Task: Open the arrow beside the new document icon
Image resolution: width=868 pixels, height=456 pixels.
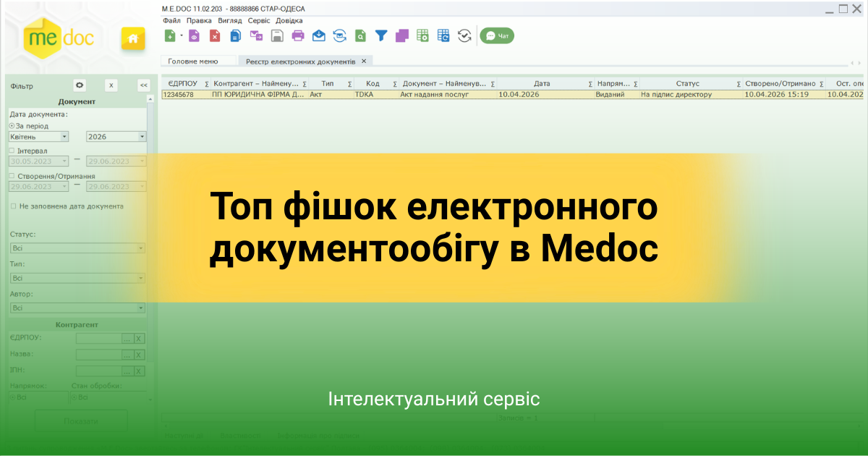Action: [x=181, y=35]
